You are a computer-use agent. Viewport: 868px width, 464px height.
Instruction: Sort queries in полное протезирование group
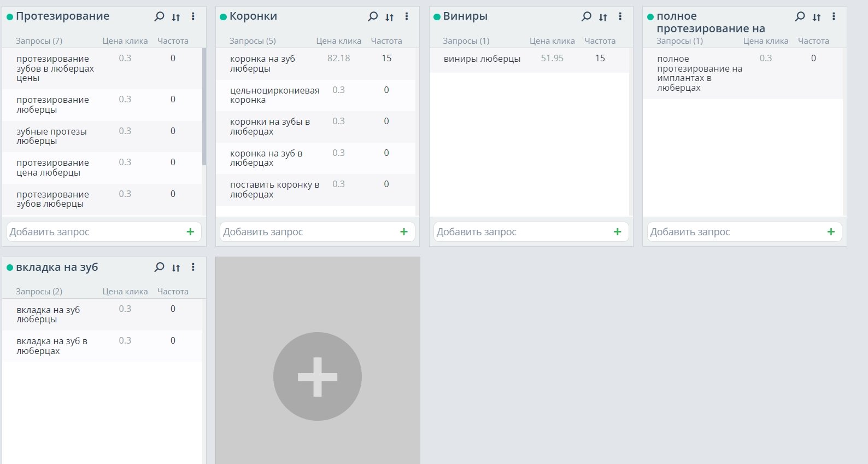point(817,17)
